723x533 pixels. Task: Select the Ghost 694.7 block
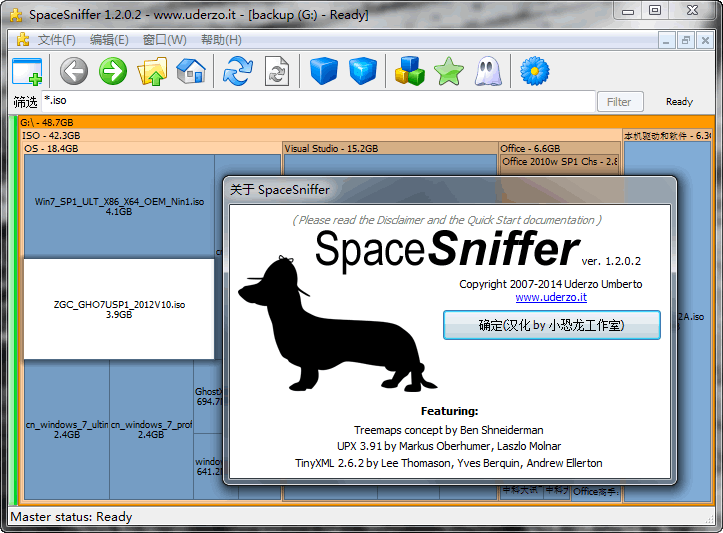coord(208,397)
